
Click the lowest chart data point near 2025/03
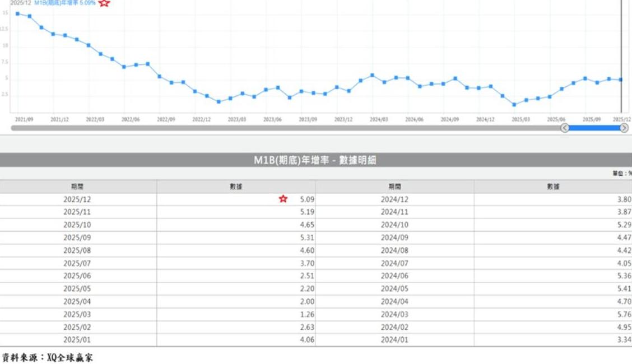514,105
